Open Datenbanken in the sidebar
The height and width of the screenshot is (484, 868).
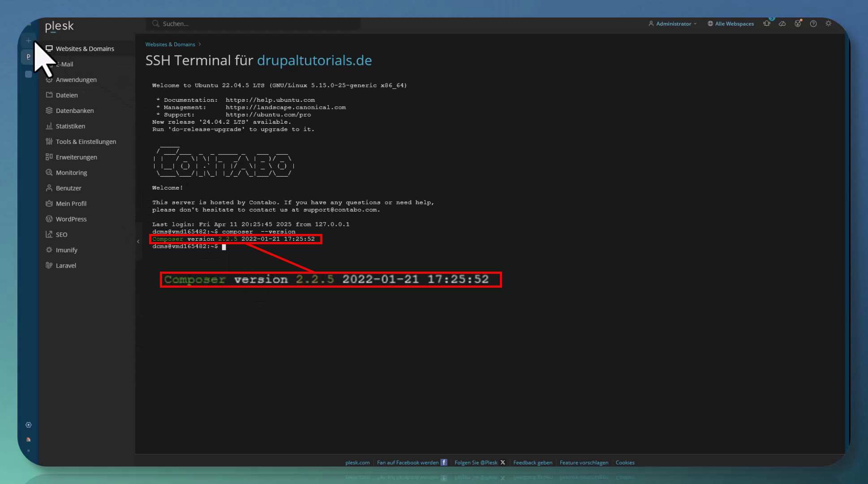pos(74,111)
